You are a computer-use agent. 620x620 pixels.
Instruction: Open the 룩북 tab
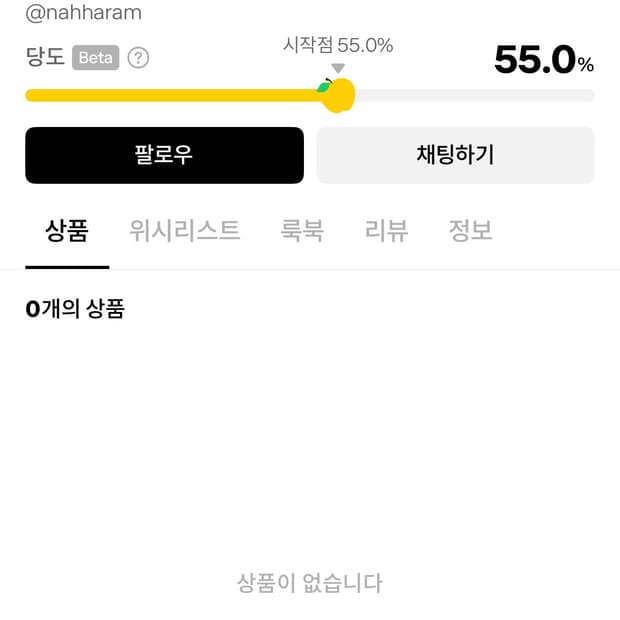point(302,232)
